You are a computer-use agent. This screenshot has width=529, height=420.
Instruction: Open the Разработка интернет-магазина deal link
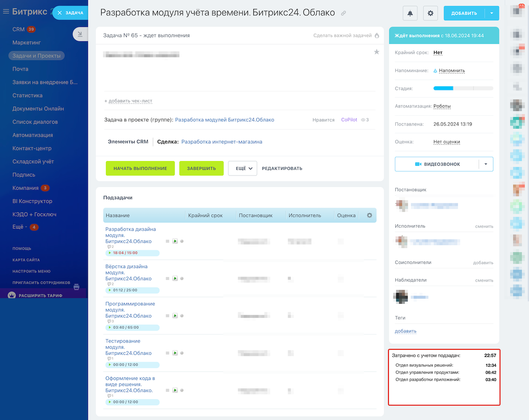(x=222, y=142)
